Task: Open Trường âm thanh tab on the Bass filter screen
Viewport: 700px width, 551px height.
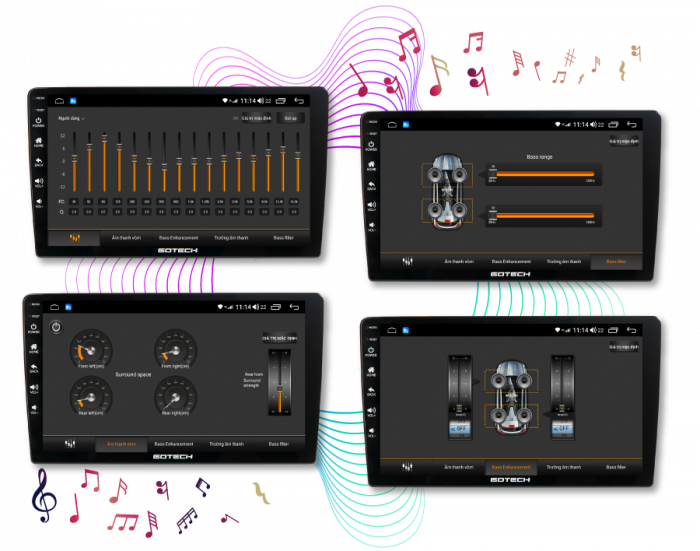Action: click(x=565, y=261)
